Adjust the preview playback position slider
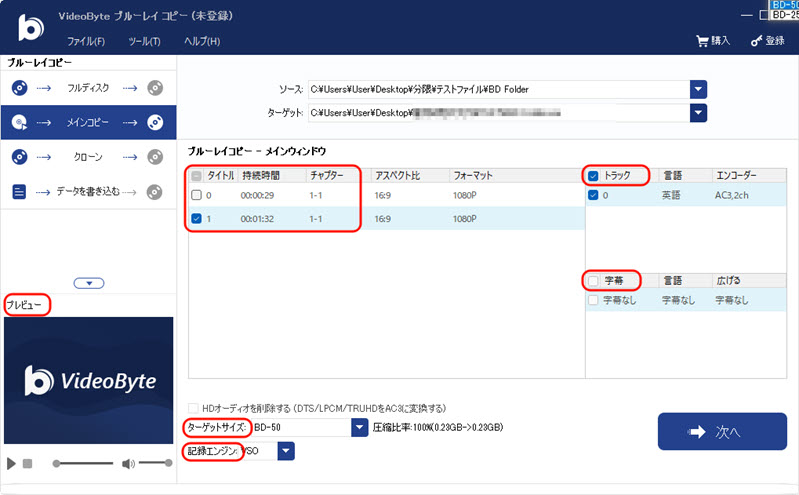This screenshot has height=495, width=799. tap(83, 463)
